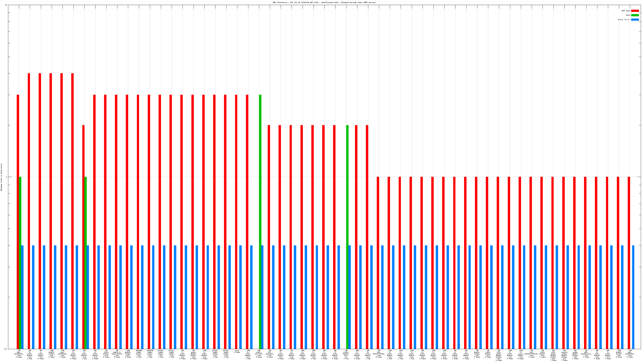The width and height of the screenshot is (644, 362).
Task: Click the 'ubl.unsubscore.com 7 hops' axis label
Action: 586,354
